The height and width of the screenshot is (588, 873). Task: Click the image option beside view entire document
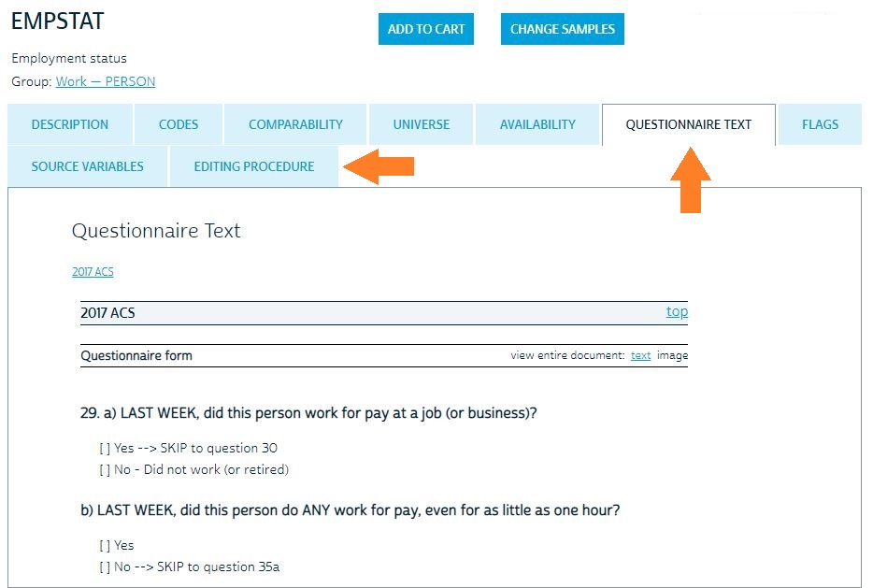click(672, 355)
